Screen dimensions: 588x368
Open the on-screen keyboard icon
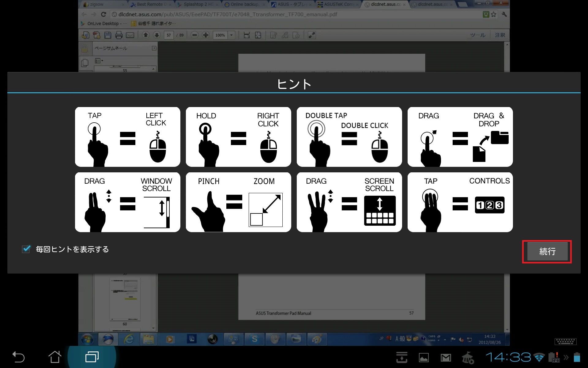[x=565, y=341]
